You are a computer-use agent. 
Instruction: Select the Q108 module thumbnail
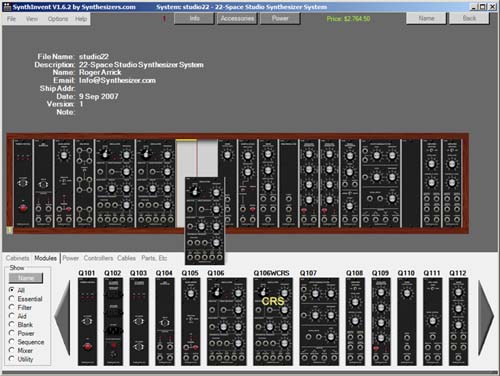[x=355, y=322]
